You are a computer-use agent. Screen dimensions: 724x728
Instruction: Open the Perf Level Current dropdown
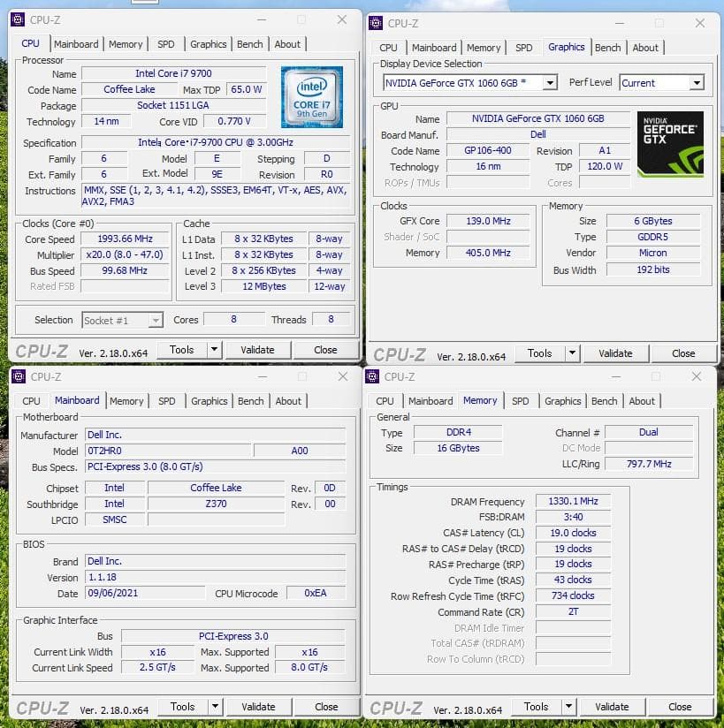(x=662, y=83)
